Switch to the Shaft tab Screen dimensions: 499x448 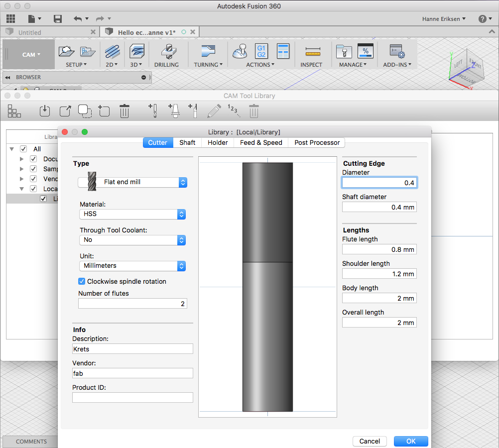[x=187, y=142]
